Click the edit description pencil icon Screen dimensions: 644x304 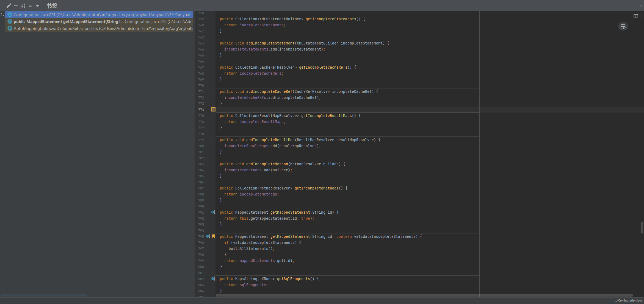coord(9,6)
